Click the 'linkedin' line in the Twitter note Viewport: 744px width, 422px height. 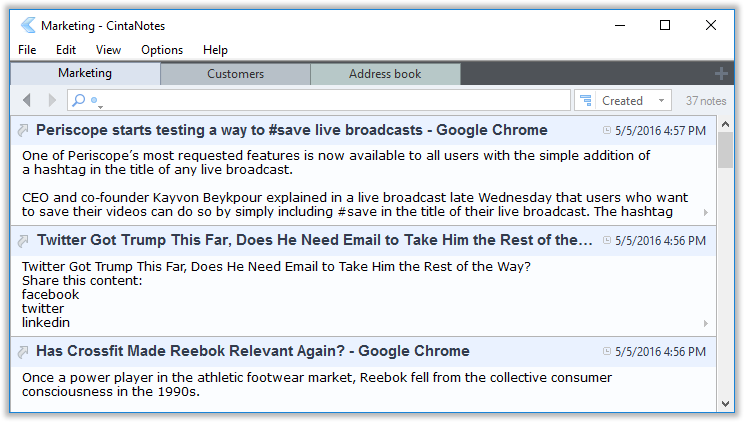click(x=46, y=322)
